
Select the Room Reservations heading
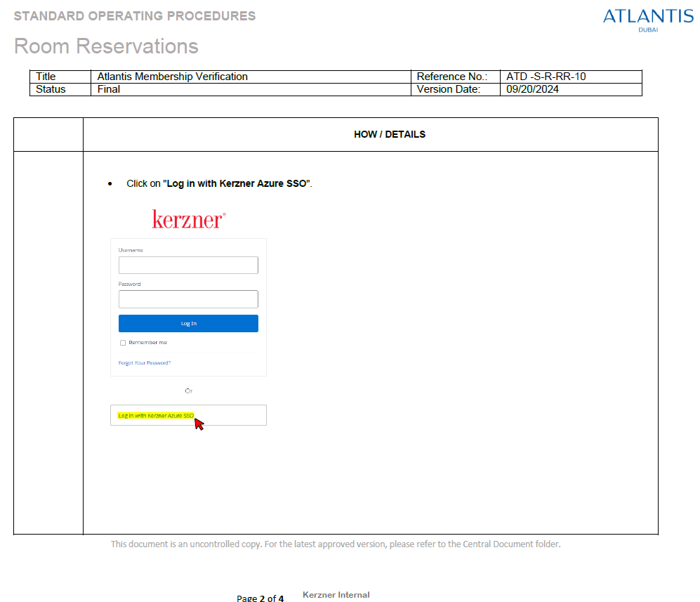pos(106,46)
